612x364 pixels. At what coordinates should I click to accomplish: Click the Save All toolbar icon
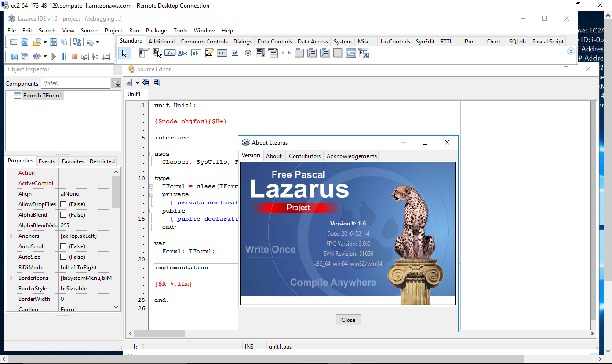tap(64, 42)
